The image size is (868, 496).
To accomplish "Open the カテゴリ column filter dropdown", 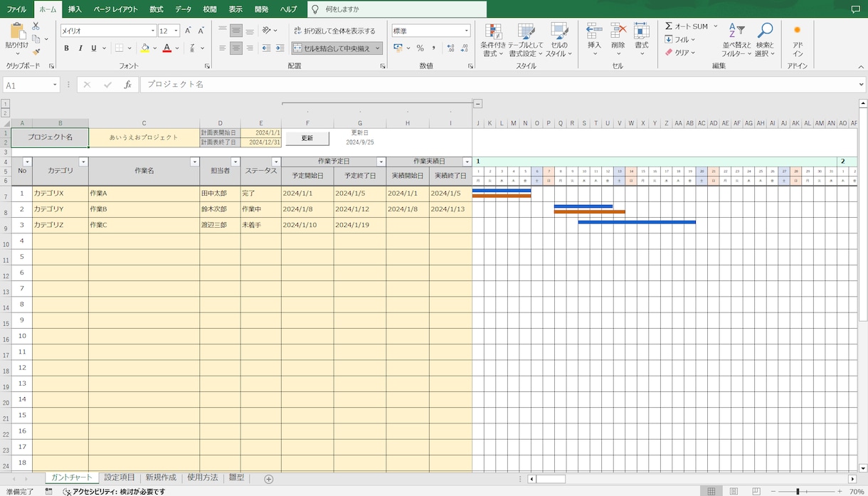I will [83, 162].
